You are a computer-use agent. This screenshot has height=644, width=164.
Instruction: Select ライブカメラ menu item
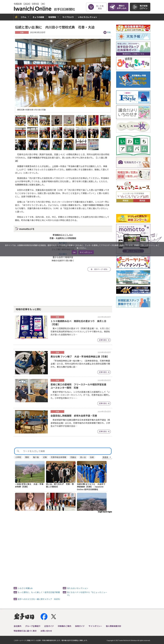(68, 17)
